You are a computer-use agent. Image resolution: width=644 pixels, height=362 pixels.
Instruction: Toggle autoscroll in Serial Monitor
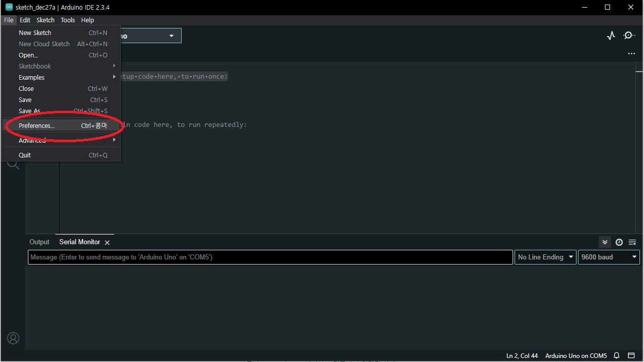coord(604,242)
